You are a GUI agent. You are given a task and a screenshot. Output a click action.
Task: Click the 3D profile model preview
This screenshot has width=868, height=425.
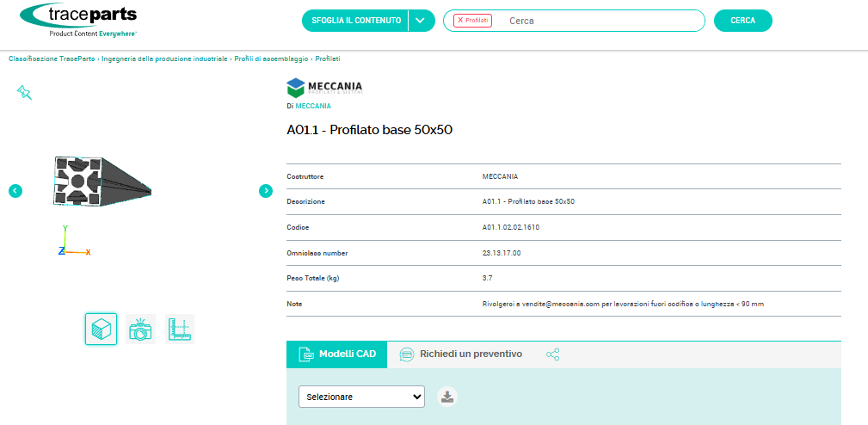tap(102, 181)
